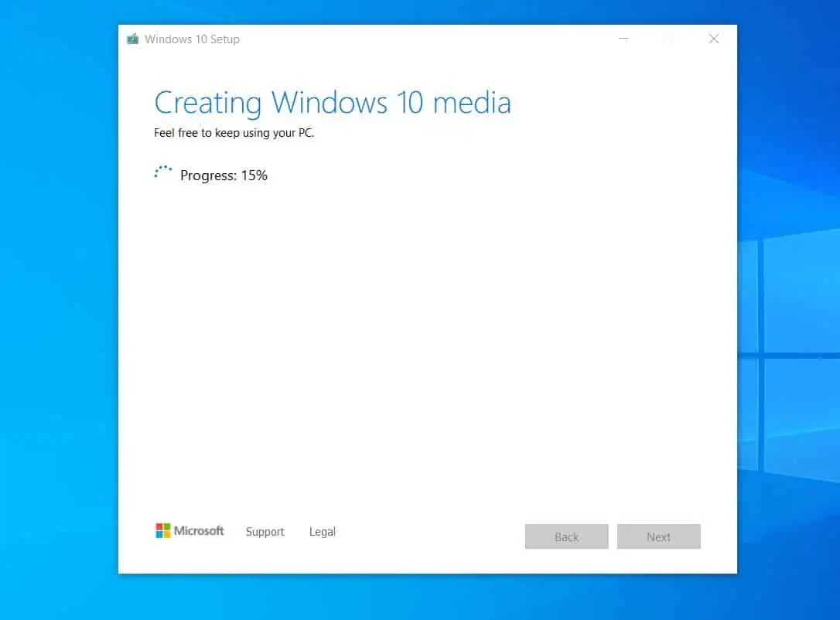Click the Windows 10 Setup title bar icon

coord(133,39)
